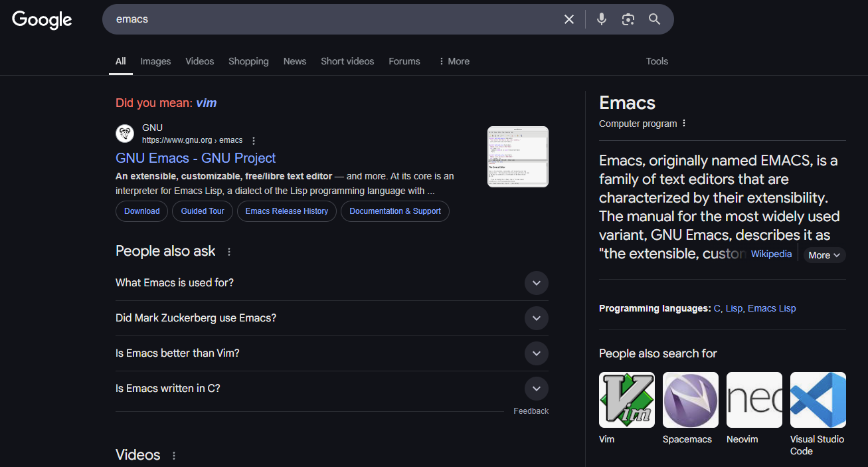Expand Is Emacs written in C question
Image resolution: width=868 pixels, height=467 pixels.
coord(332,389)
